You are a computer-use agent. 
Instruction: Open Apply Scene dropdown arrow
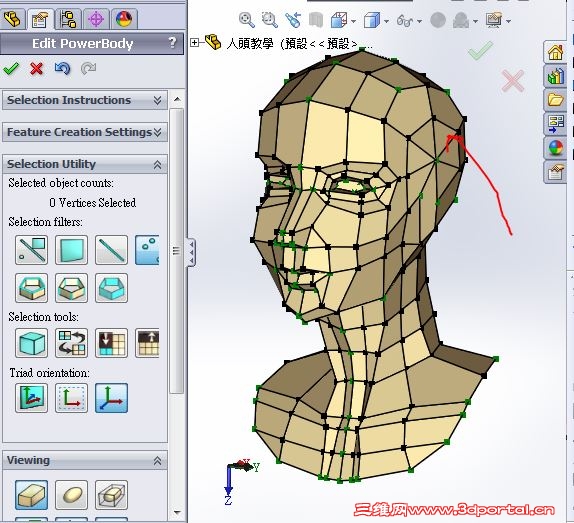[x=475, y=21]
